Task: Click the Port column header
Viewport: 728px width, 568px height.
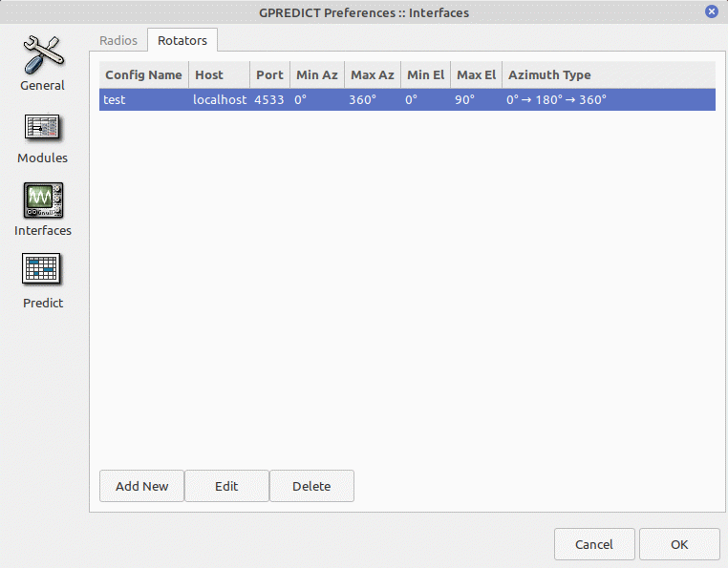Action: pos(269,74)
